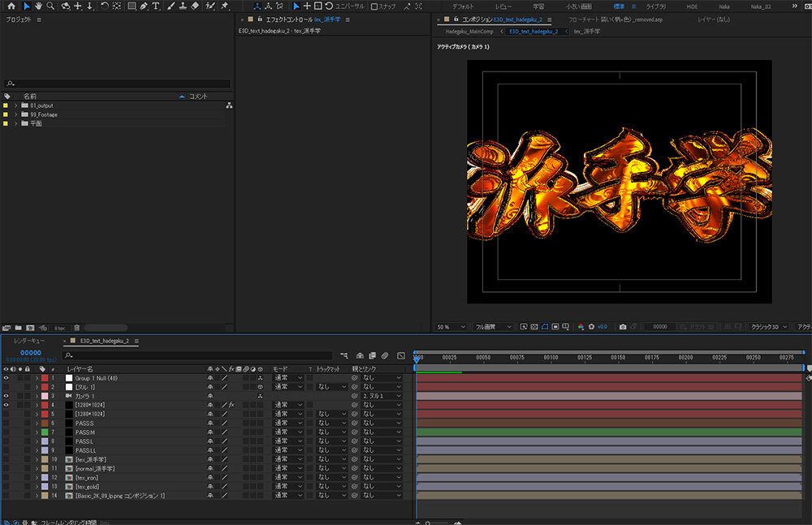Select the Puppet Pin tool
812x525 pixels.
pos(224,6)
